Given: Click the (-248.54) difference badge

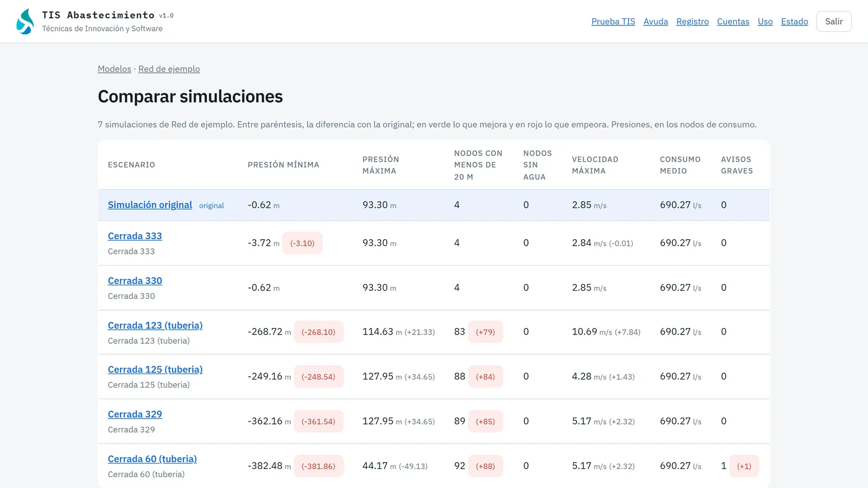Looking at the screenshot, I should 318,376.
